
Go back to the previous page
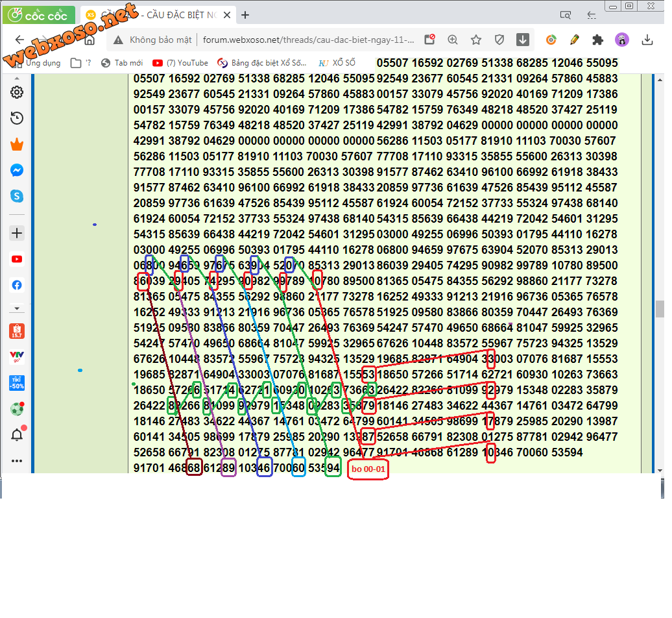coord(19,40)
